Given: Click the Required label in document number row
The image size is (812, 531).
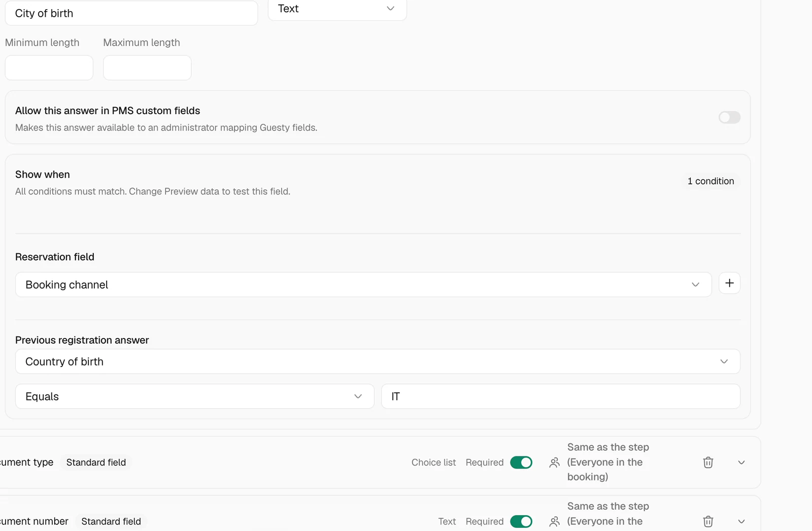Looking at the screenshot, I should coord(485,521).
